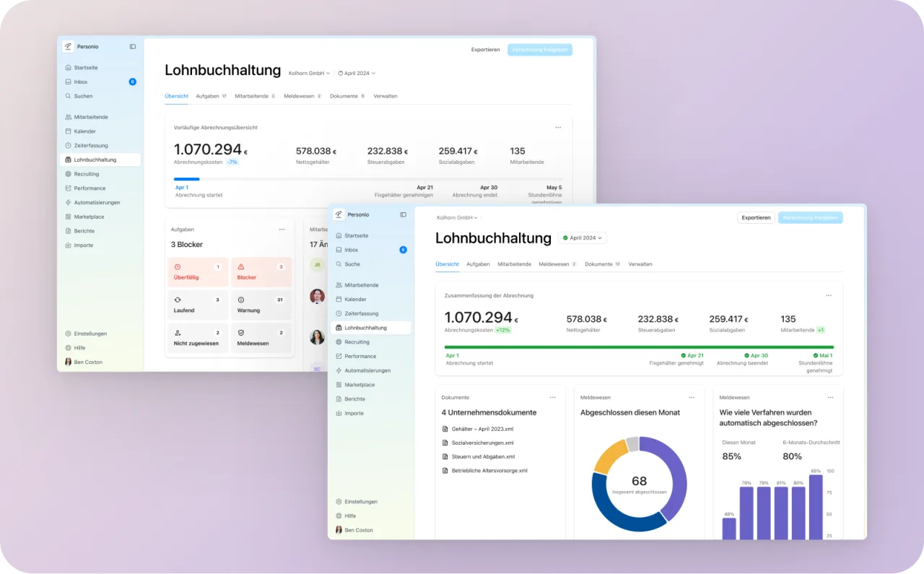Open Kolhorn GmbH dropdown in back window
This screenshot has width=924, height=574.
tap(309, 73)
